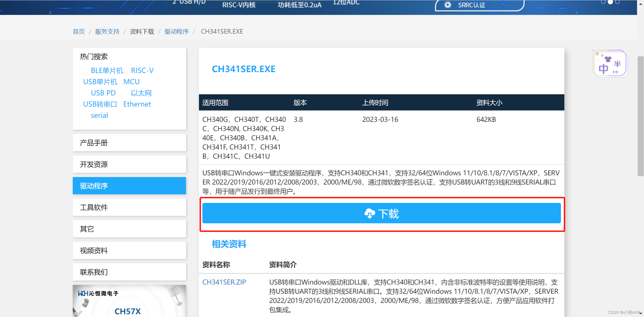Open the CH341SER.ZIP related file link
The width and height of the screenshot is (644, 317).
click(224, 282)
